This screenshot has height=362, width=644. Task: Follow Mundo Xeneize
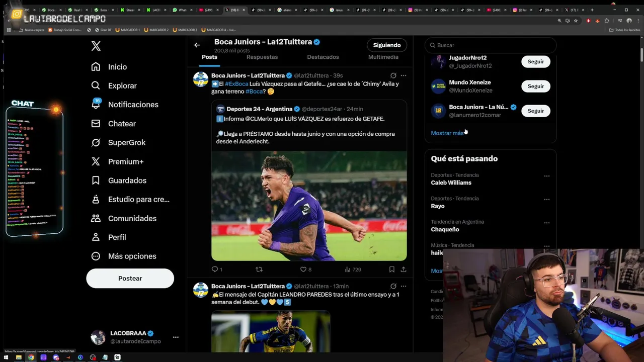tap(536, 86)
